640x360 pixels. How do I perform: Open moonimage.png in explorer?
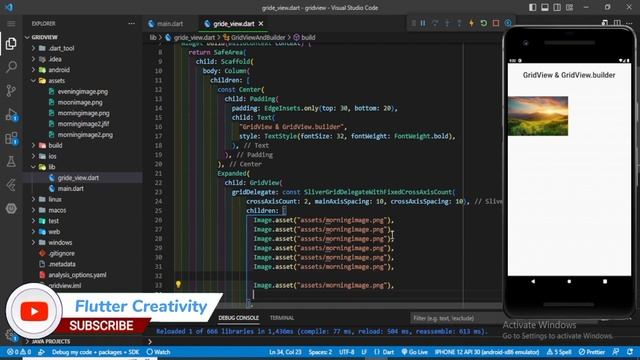click(80, 102)
